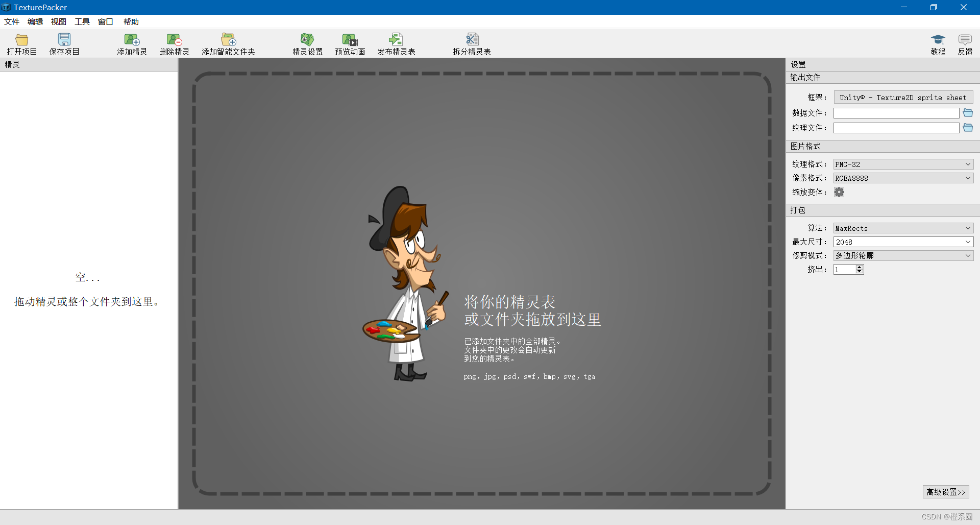Open 精灵设置 from the toolbar
This screenshot has height=525, width=980.
(307, 44)
